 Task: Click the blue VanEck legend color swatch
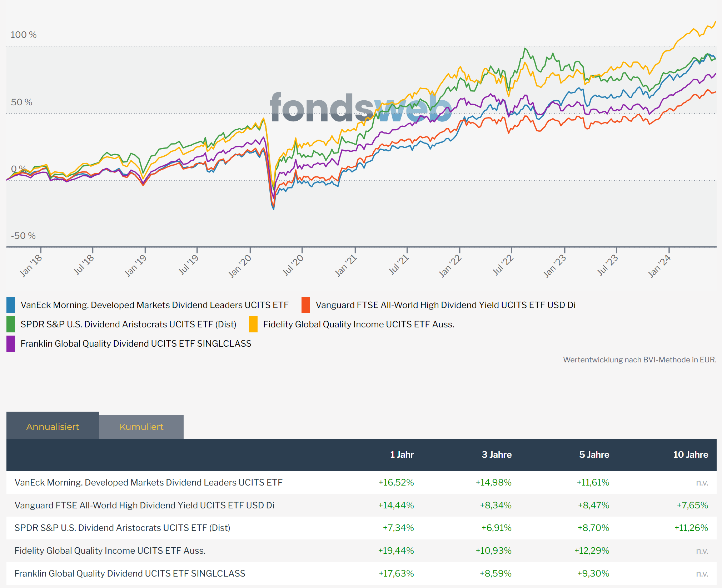click(x=11, y=305)
